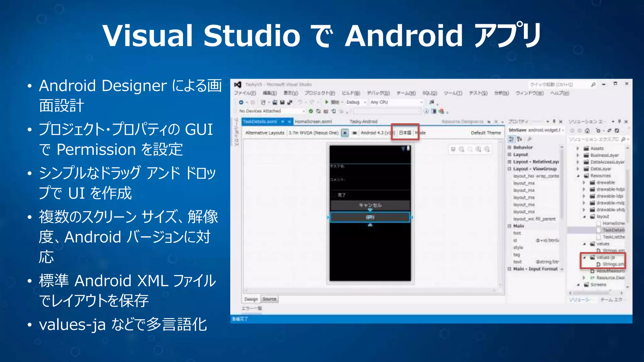Toggle the 完了 checkbox in phone preview
This screenshot has height=362, width=644.
coord(334,195)
